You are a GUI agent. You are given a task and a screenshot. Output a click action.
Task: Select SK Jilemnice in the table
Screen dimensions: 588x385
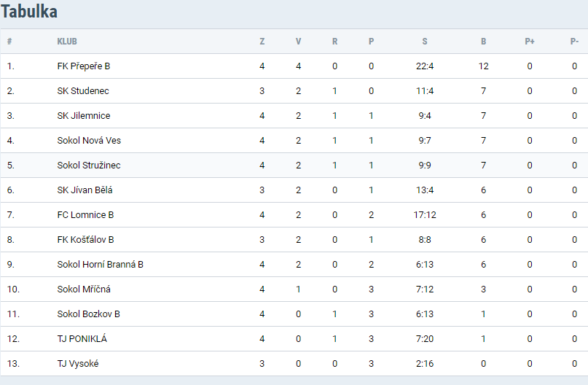pos(84,116)
